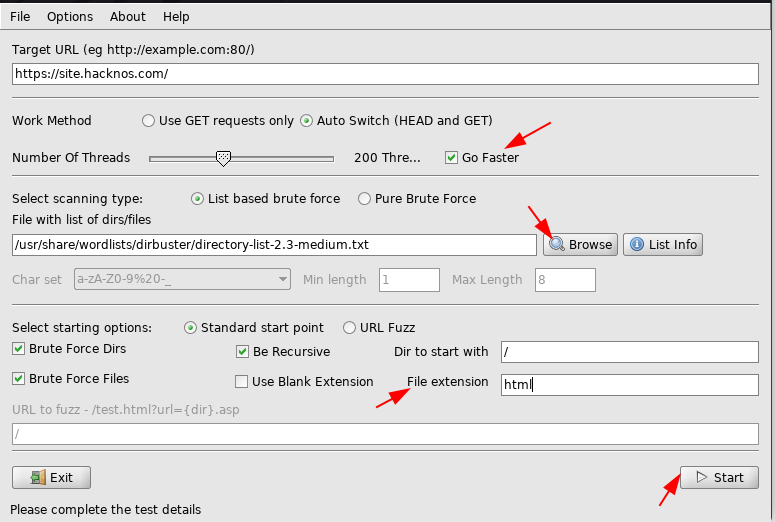The height and width of the screenshot is (522, 775).
Task: Click the File extension field
Action: (x=630, y=385)
